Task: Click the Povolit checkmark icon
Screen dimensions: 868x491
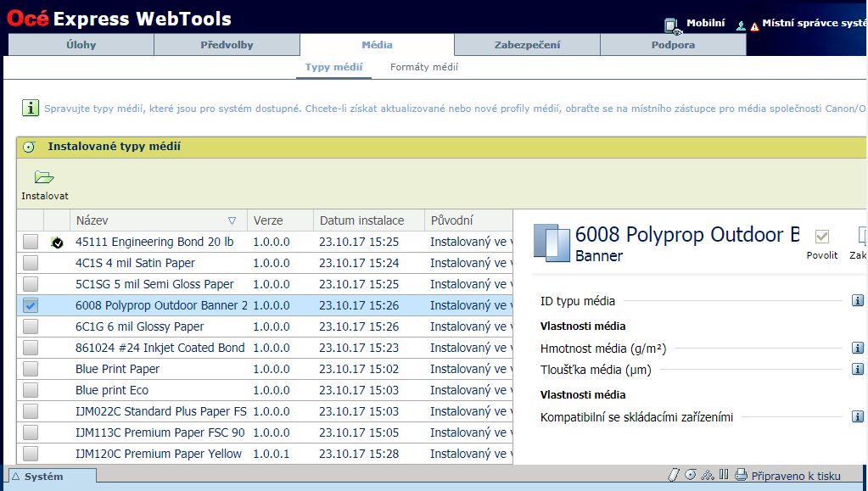Action: [822, 237]
